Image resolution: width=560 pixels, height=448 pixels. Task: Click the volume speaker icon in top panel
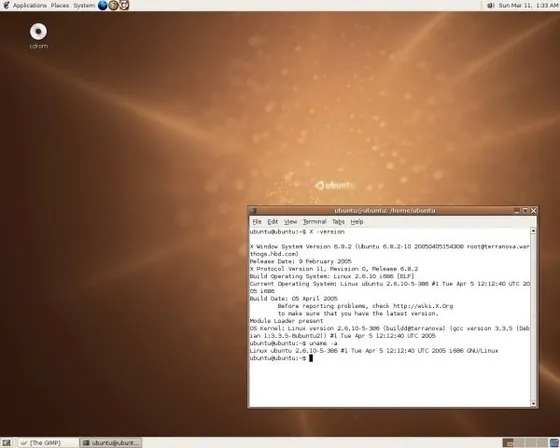(491, 5)
